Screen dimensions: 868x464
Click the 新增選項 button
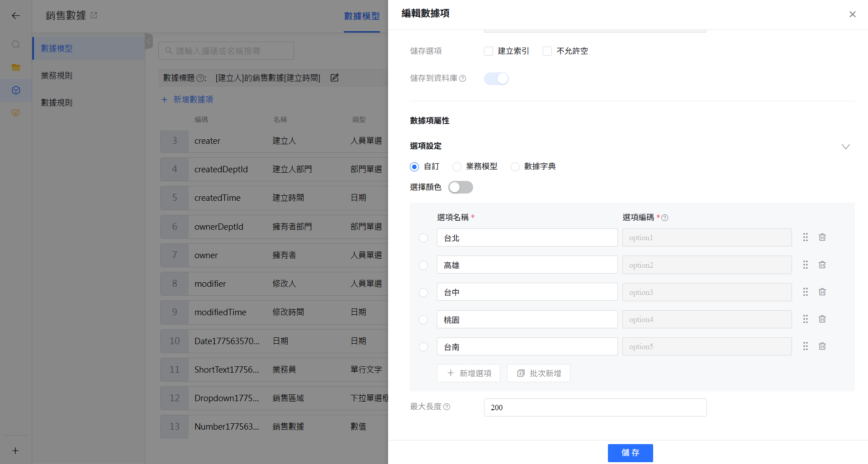coord(469,373)
